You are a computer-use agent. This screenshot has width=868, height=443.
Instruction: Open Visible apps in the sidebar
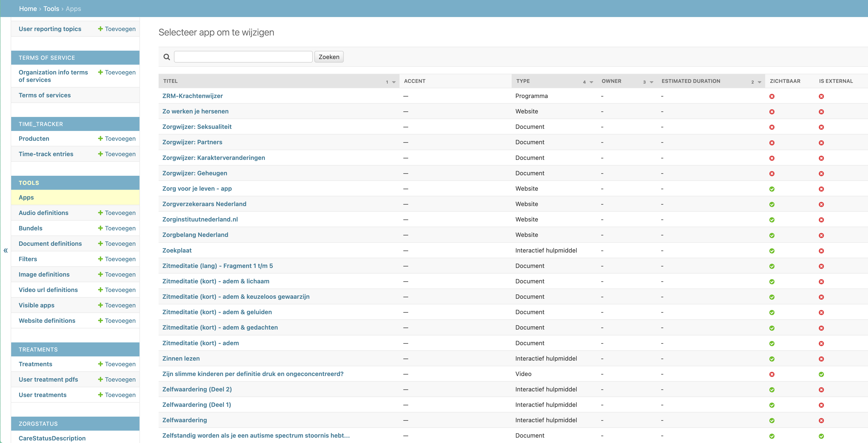[x=36, y=305]
